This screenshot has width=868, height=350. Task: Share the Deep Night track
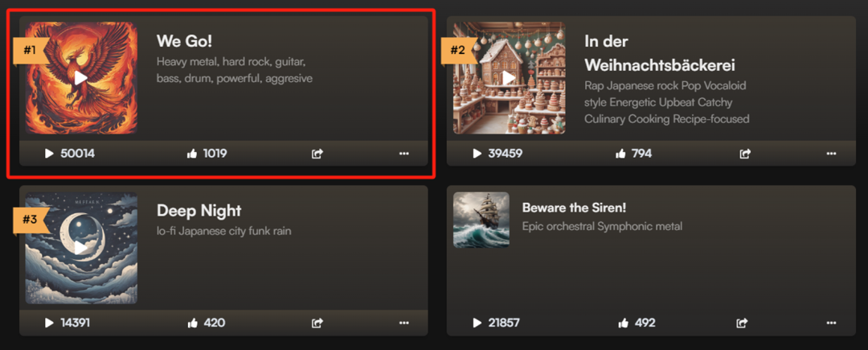317,323
